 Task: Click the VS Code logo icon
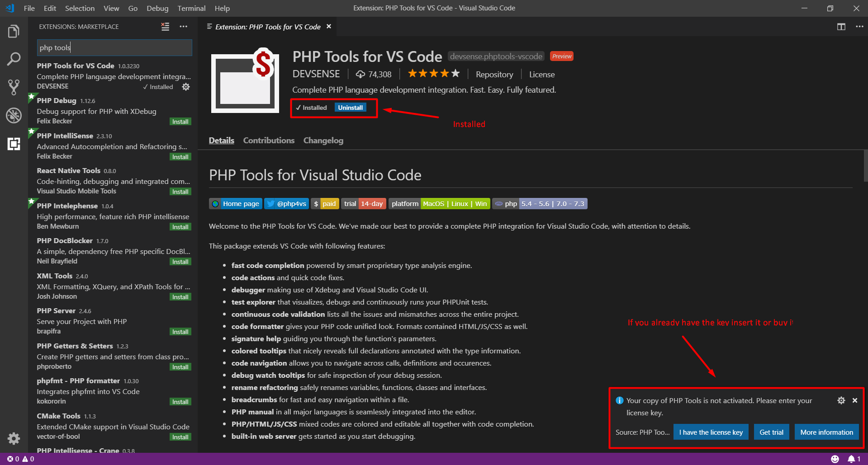point(10,8)
